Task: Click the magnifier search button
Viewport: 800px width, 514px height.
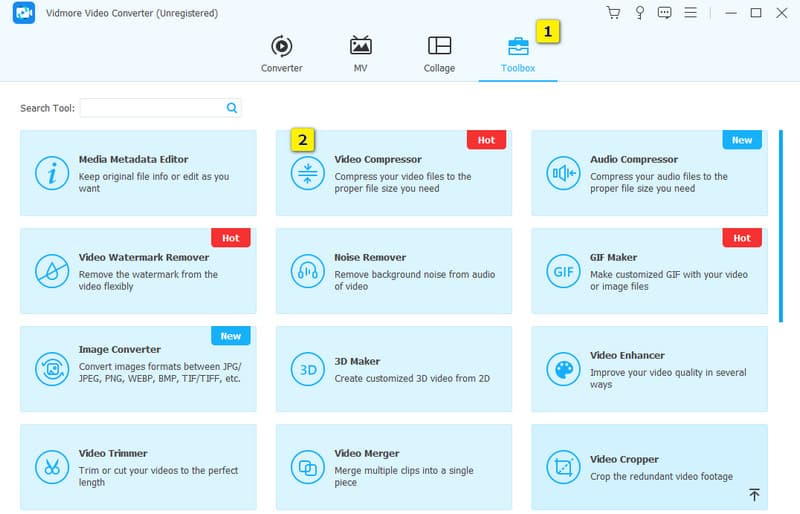Action: (232, 108)
